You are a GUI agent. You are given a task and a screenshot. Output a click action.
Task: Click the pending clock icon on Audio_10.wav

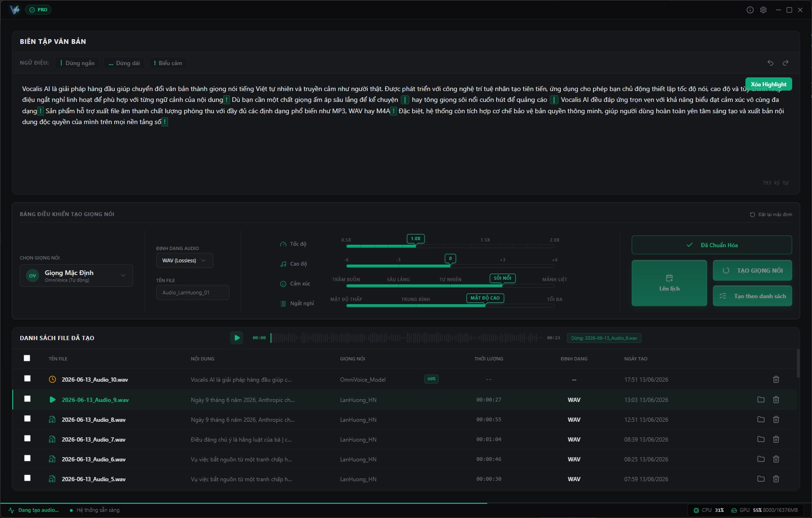click(x=52, y=379)
